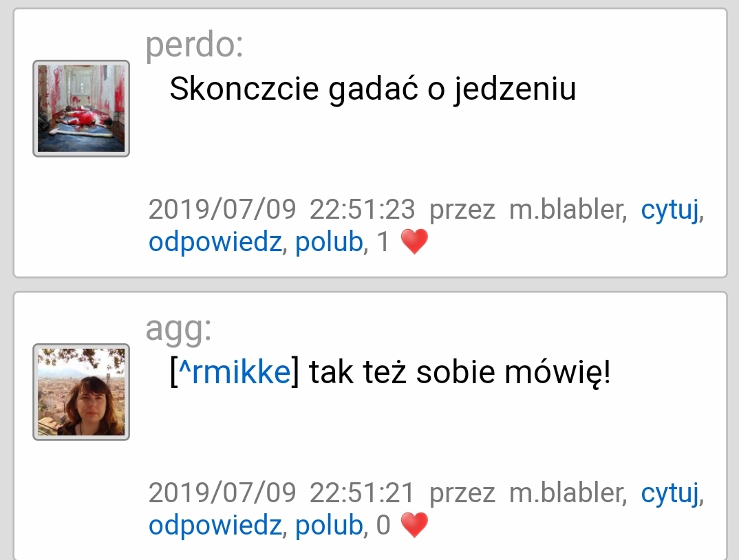Click "cytuj" link in perdo's post
This screenshot has width=739, height=560.
pos(670,211)
